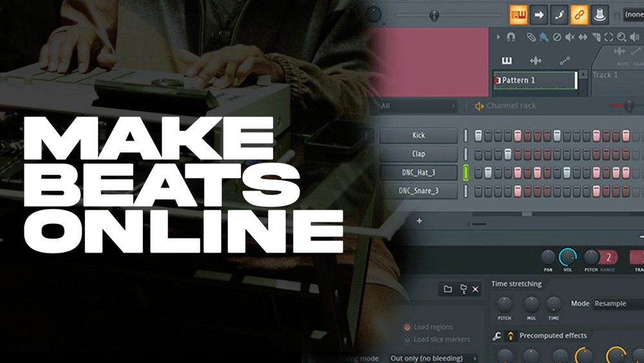Click the stamp icon in top toolbar

[600, 14]
